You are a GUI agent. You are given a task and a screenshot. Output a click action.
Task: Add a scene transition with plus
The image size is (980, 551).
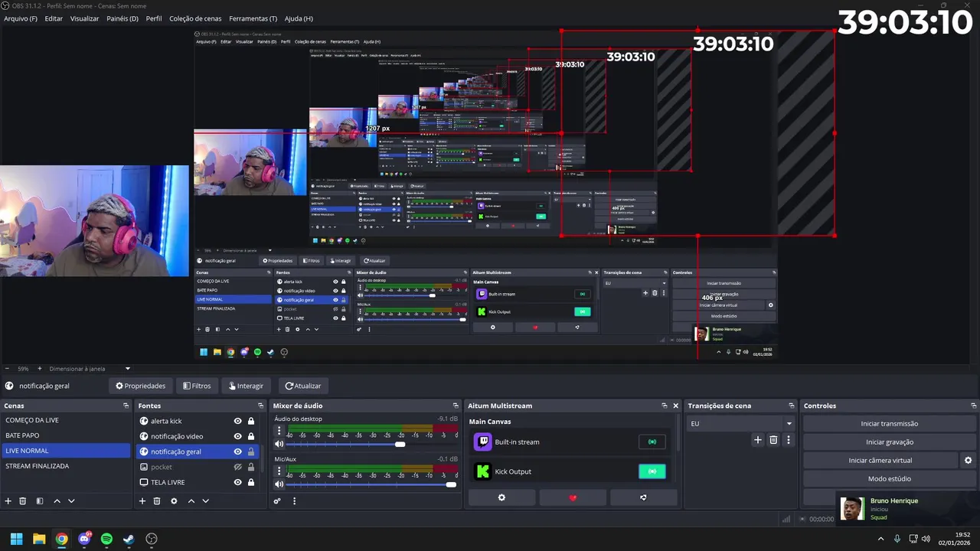(x=758, y=440)
